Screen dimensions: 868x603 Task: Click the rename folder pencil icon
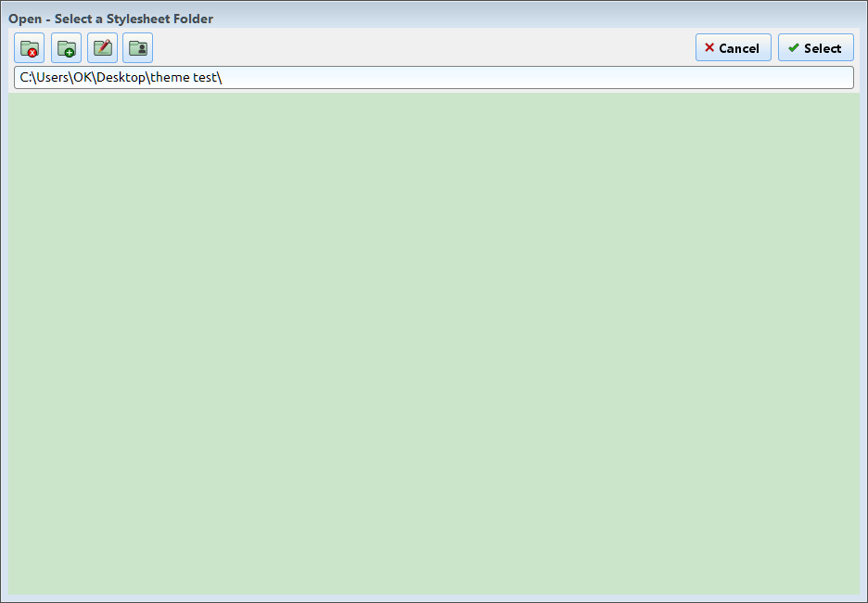click(102, 48)
